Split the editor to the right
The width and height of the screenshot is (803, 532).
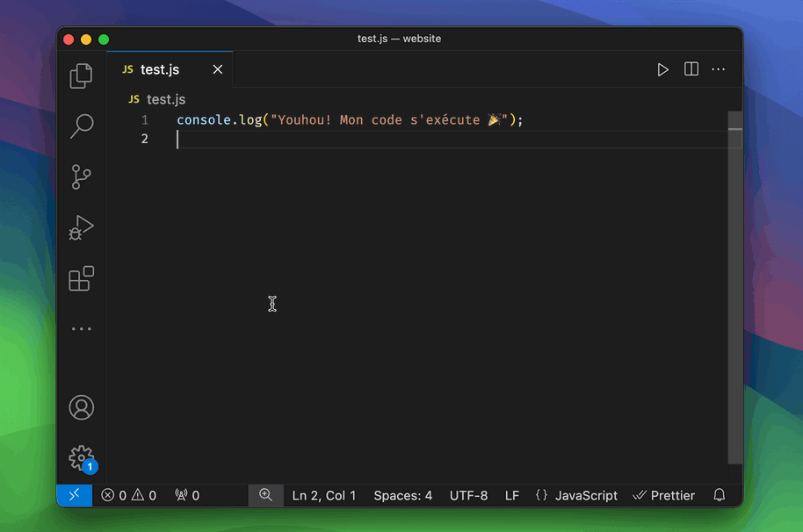691,69
